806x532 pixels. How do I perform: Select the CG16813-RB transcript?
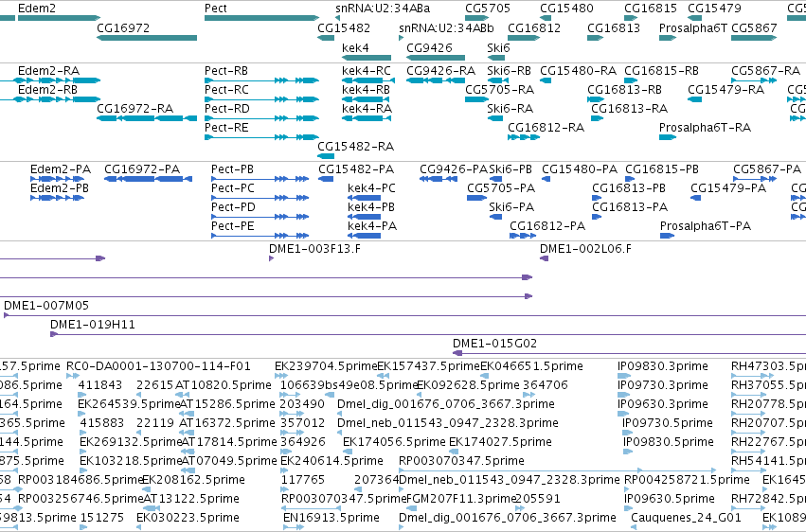click(597, 99)
